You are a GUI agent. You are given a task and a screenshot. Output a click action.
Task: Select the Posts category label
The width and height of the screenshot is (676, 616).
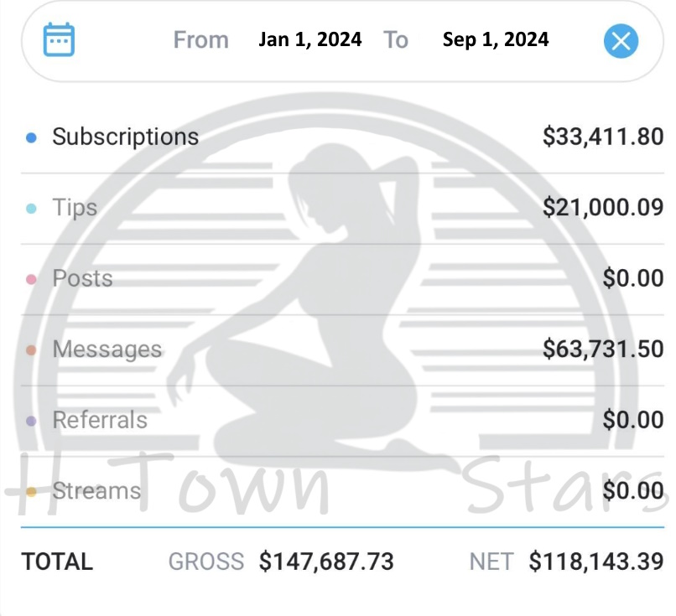82,278
